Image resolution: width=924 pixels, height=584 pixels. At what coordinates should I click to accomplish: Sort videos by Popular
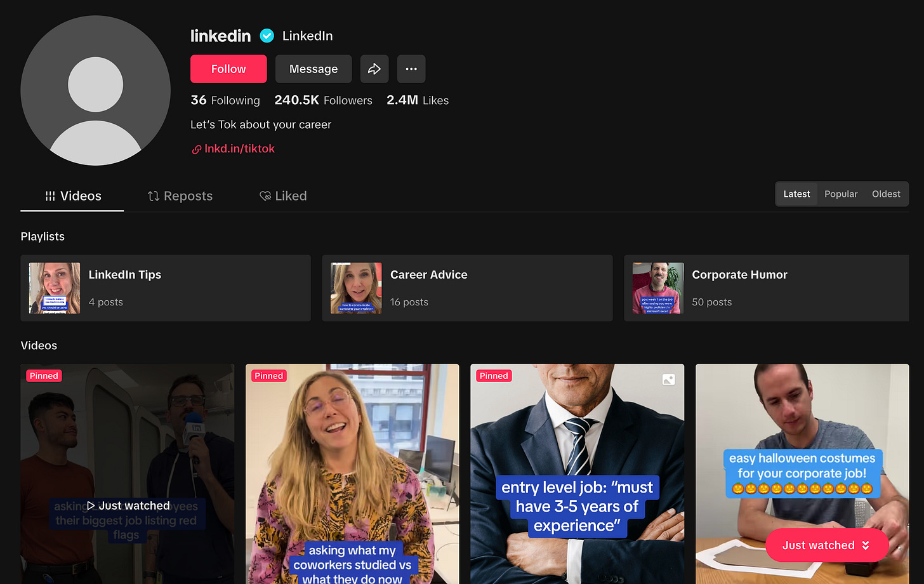coord(841,194)
